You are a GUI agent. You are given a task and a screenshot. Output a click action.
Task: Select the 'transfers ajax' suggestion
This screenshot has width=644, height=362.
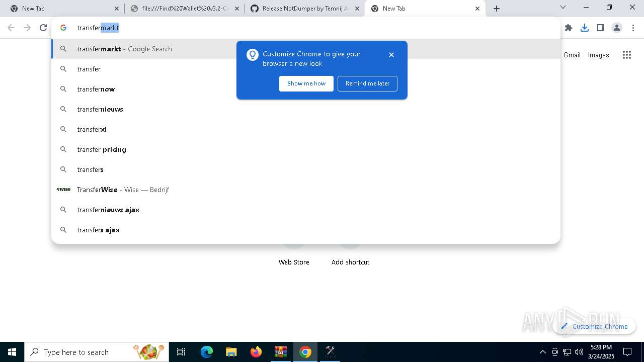(306, 230)
